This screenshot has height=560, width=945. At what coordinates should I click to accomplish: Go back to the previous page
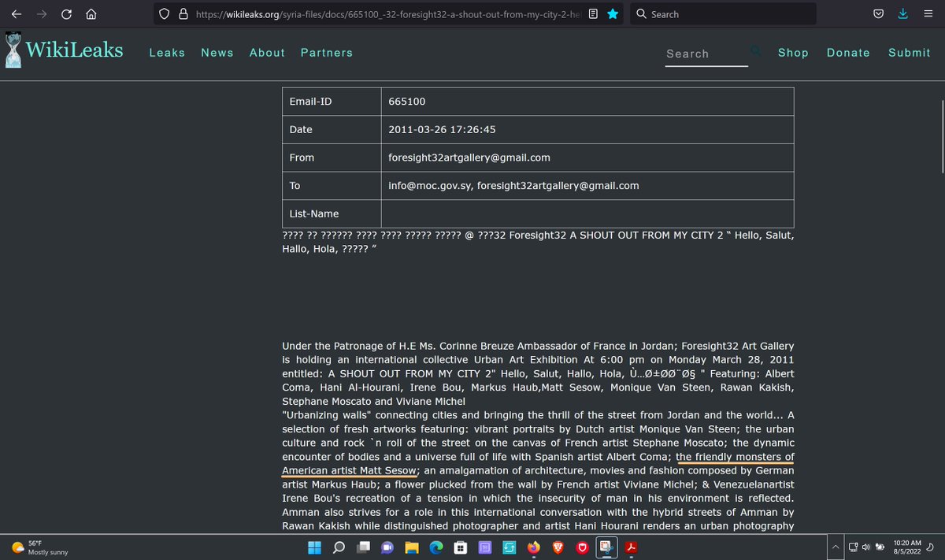[x=17, y=14]
